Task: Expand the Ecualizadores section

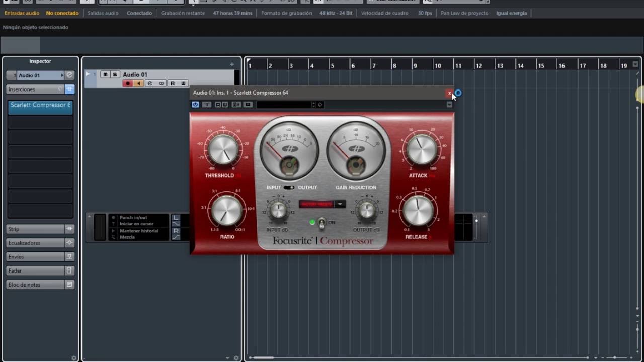Action: pyautogui.click(x=35, y=243)
